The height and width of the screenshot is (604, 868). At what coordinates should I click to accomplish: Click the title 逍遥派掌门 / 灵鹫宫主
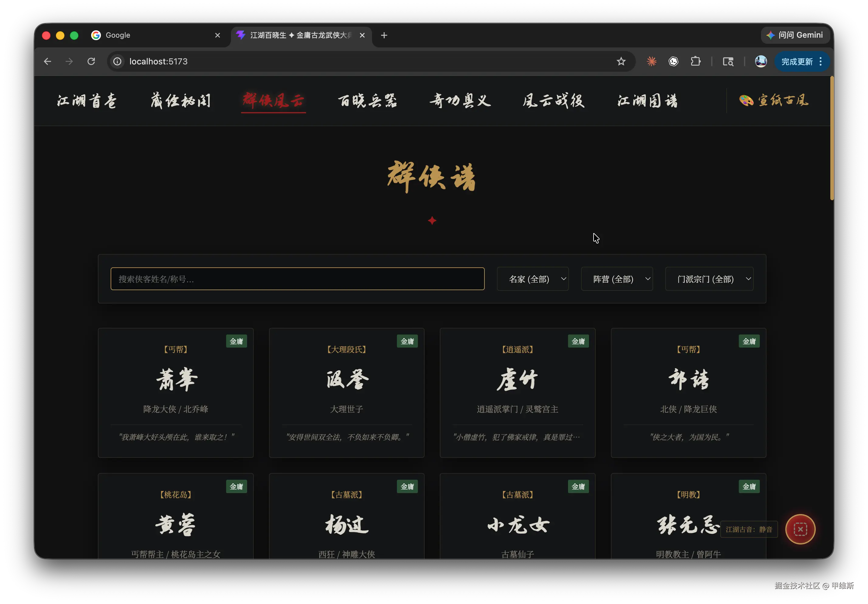click(x=518, y=409)
